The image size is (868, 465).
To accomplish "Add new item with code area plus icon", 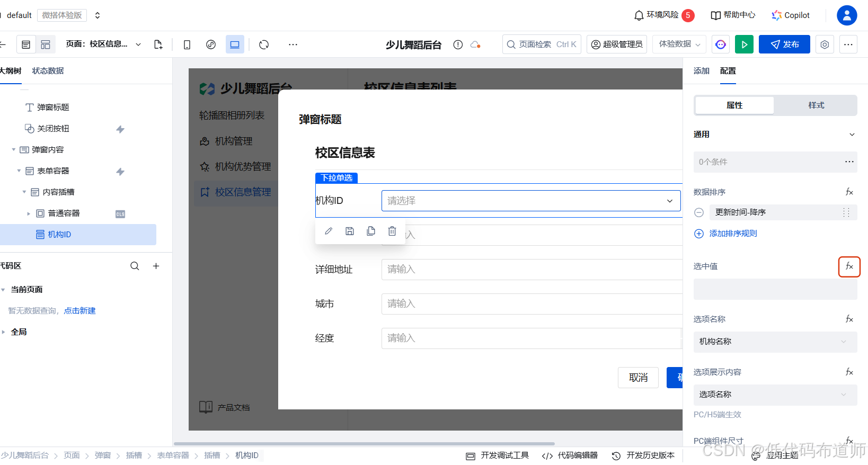I will tap(156, 266).
